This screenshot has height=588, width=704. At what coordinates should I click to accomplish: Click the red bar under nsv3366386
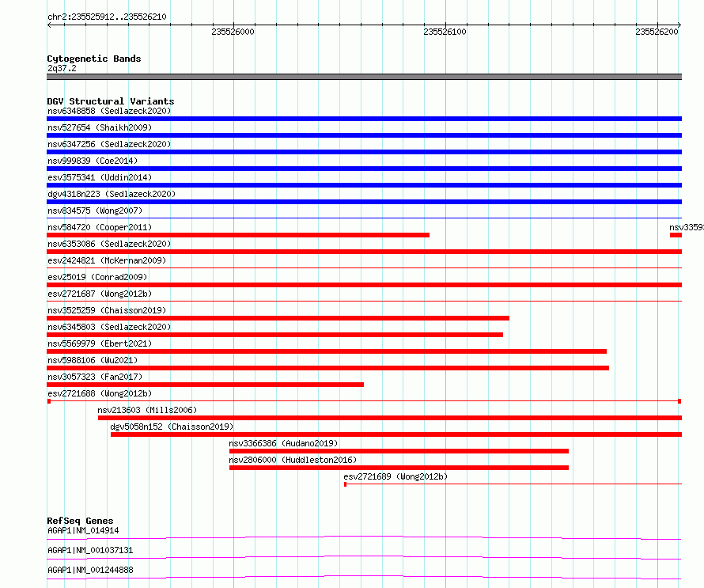pos(399,451)
